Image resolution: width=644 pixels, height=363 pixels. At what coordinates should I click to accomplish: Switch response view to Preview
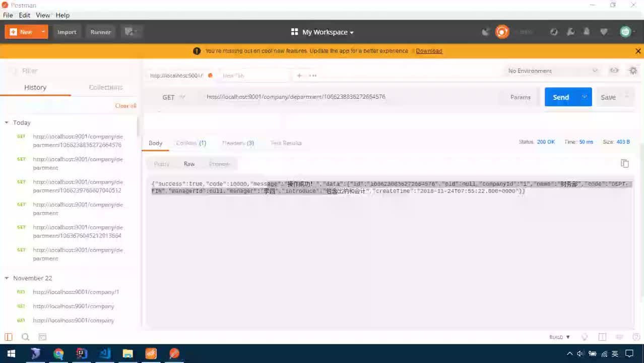219,164
